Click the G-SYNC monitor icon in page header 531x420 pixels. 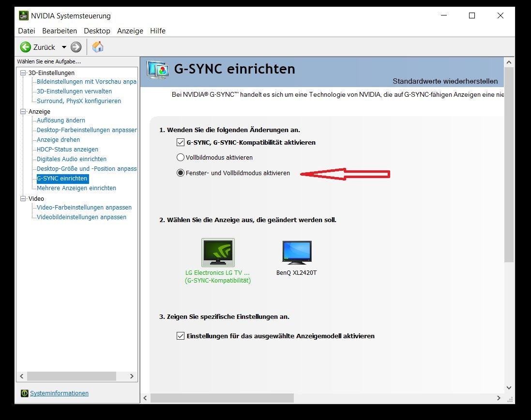(x=157, y=70)
